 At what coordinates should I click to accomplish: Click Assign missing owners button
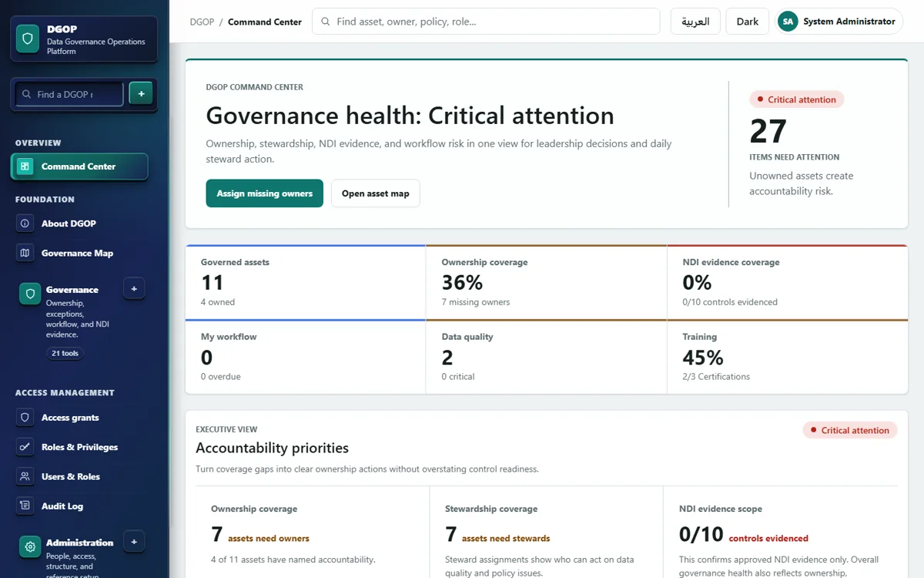point(264,193)
